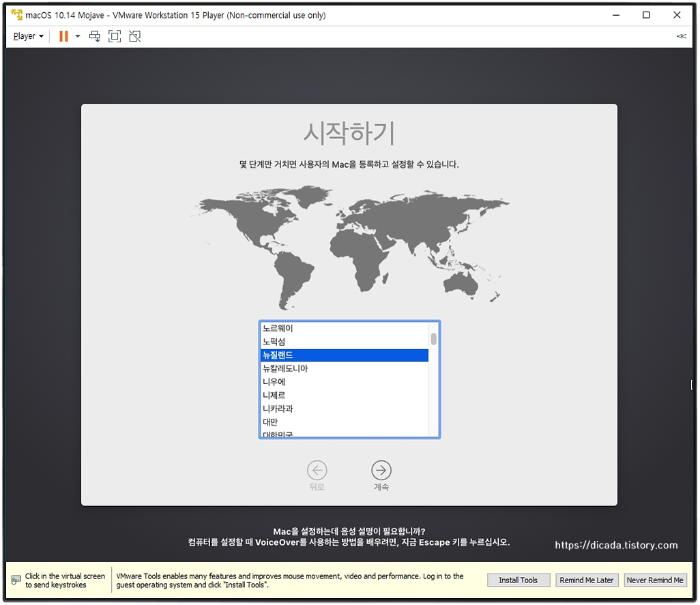Click the 계속 continue arrow button

(381, 470)
